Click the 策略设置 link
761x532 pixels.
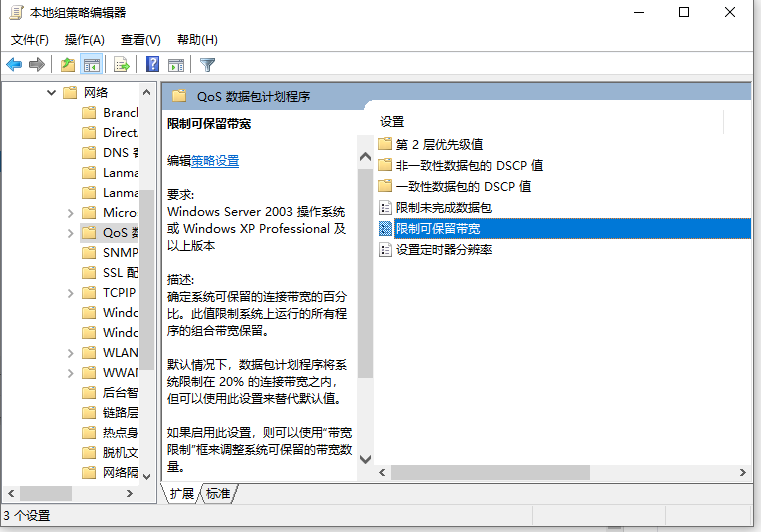215,160
